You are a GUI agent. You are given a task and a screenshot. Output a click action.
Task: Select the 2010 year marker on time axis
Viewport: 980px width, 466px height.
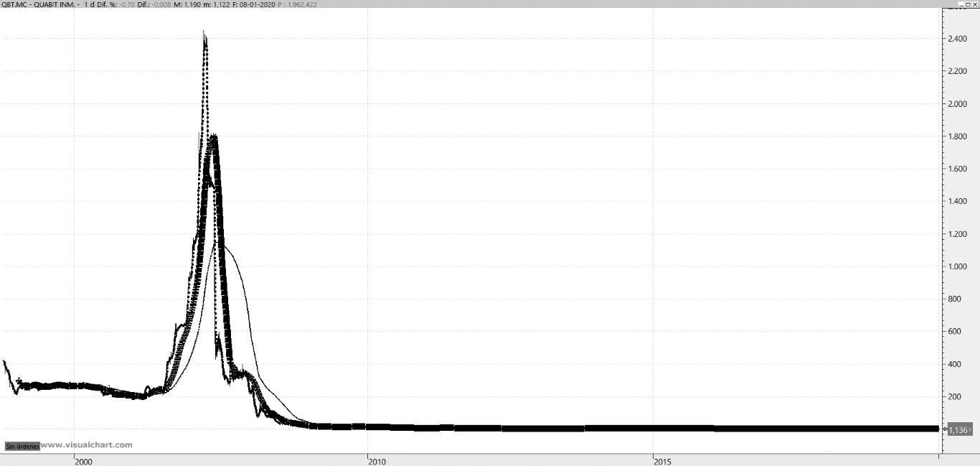[377, 460]
